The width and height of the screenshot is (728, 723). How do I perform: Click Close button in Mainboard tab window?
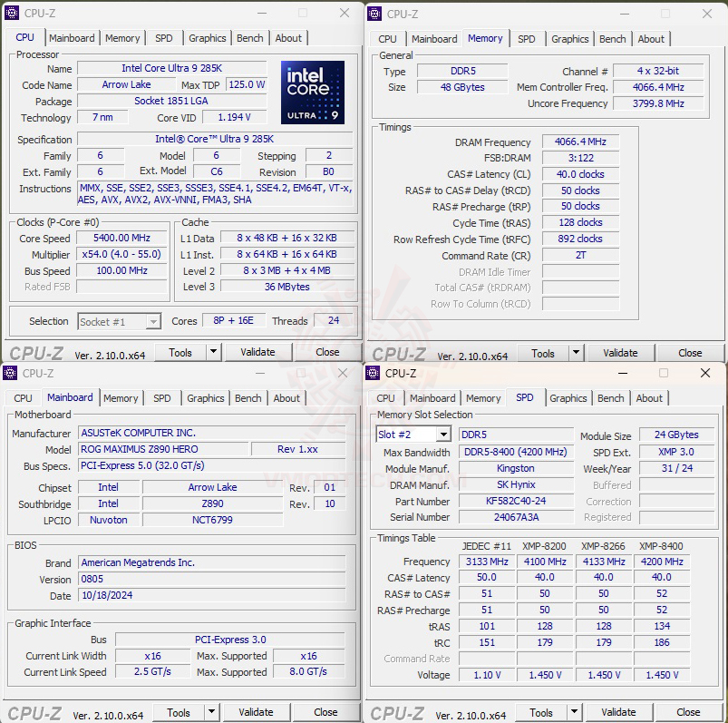[x=325, y=712]
